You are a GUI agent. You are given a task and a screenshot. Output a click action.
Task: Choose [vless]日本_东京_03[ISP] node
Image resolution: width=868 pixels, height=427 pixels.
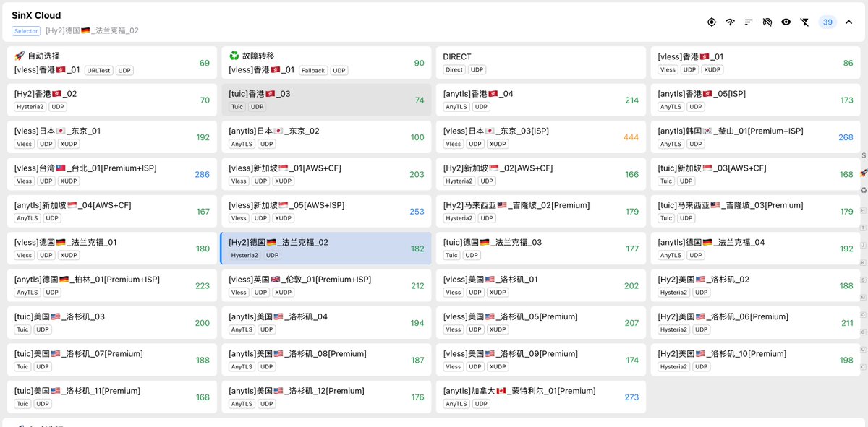pyautogui.click(x=541, y=137)
